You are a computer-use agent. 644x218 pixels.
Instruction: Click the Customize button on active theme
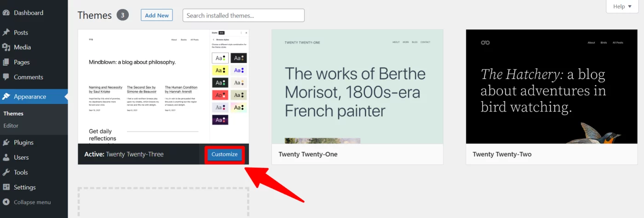224,155
